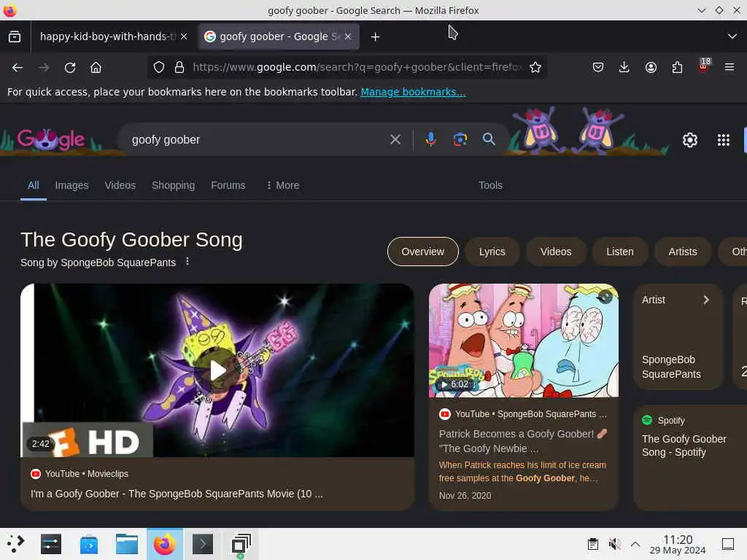Search by image with Google Lens

460,139
